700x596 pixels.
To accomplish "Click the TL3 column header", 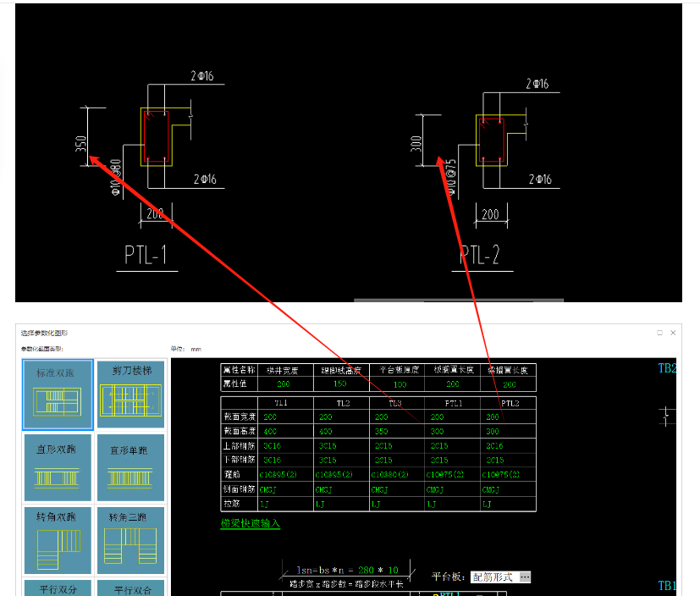I will point(395,403).
